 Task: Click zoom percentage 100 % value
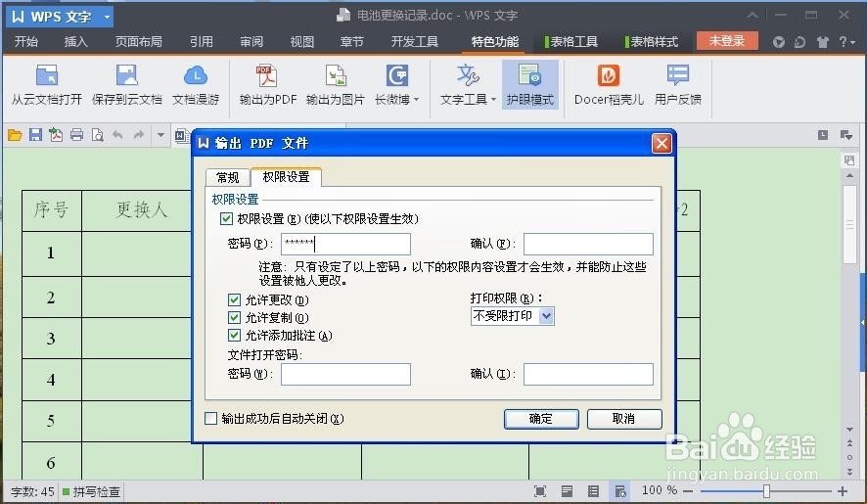point(660,490)
